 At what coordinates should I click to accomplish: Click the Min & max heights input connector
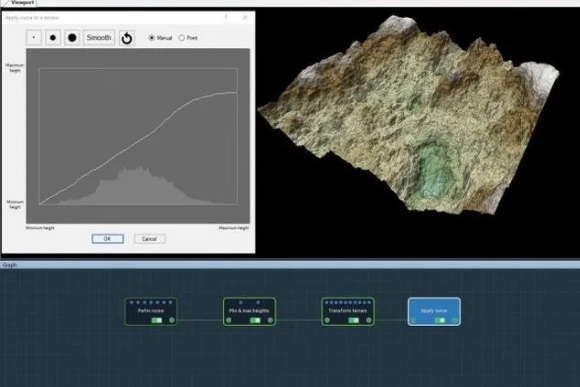pos(229,320)
